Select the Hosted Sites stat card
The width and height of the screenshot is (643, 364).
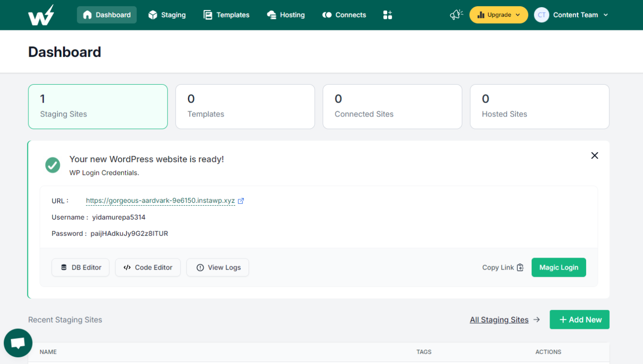coord(539,107)
